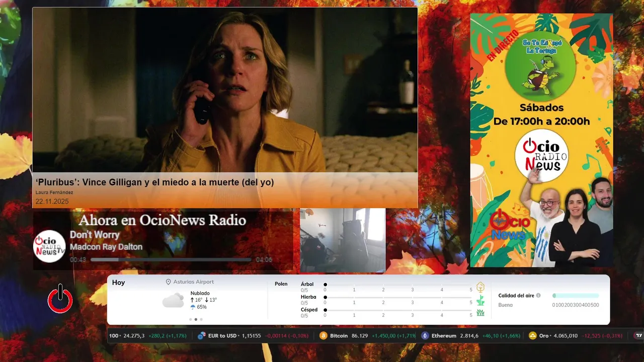The image size is (644, 362).
Task: Click the Césped pollen level slider
Action: (x=398, y=310)
